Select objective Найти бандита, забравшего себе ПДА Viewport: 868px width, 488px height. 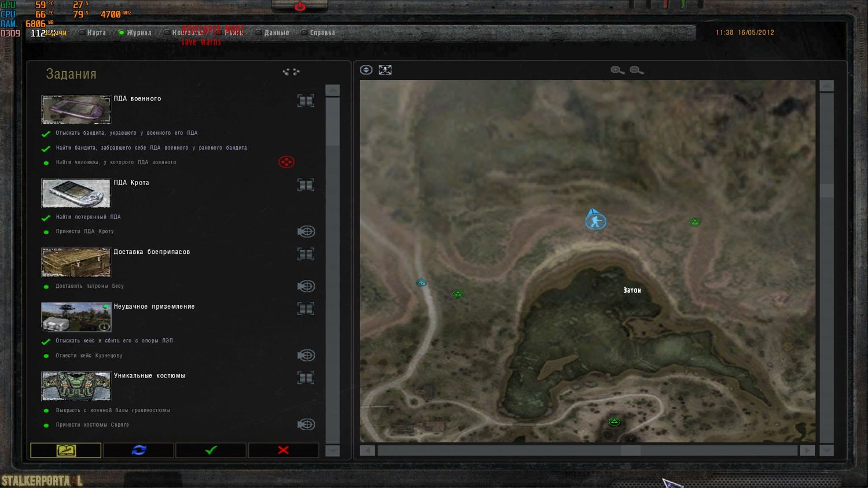(x=151, y=148)
